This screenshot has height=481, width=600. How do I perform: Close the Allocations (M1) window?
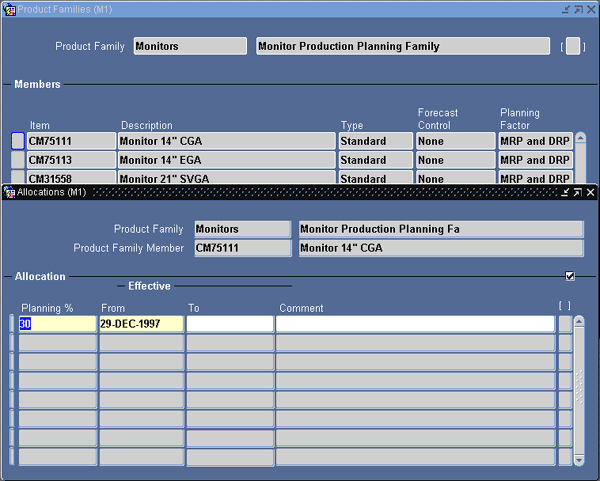pyautogui.click(x=590, y=192)
